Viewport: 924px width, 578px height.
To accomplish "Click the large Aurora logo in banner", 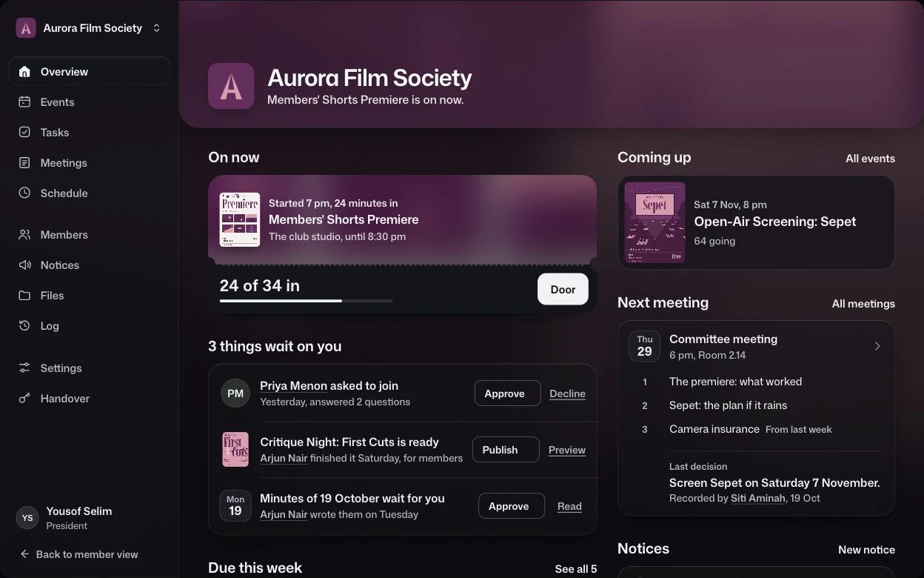I will (x=231, y=86).
